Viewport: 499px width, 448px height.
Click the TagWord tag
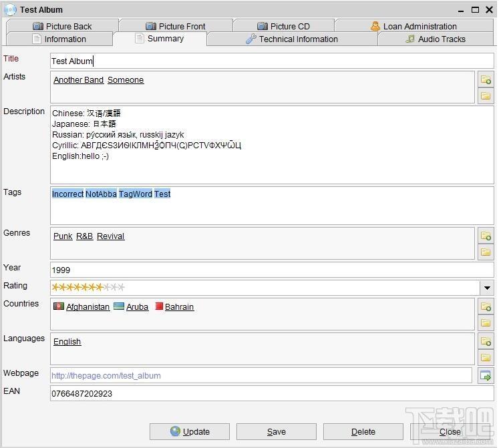pyautogui.click(x=136, y=194)
